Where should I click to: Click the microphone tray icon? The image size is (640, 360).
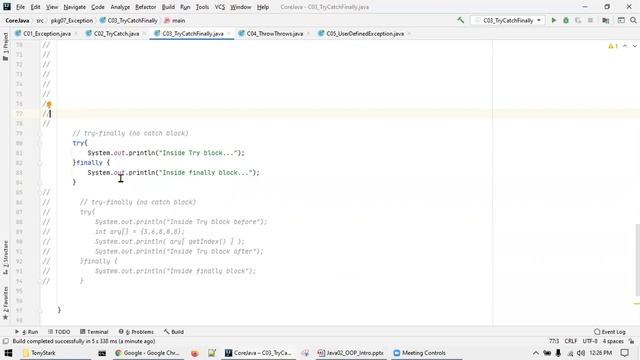(558, 353)
